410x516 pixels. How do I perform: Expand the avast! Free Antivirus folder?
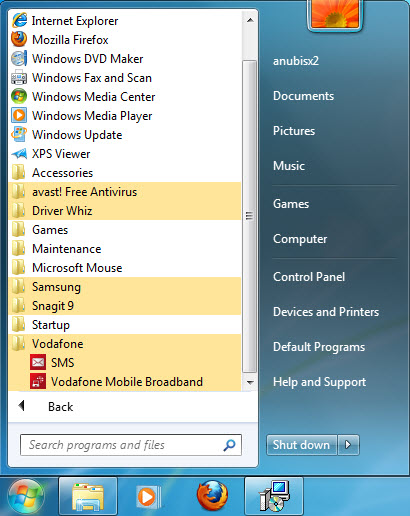pyautogui.click(x=125, y=192)
